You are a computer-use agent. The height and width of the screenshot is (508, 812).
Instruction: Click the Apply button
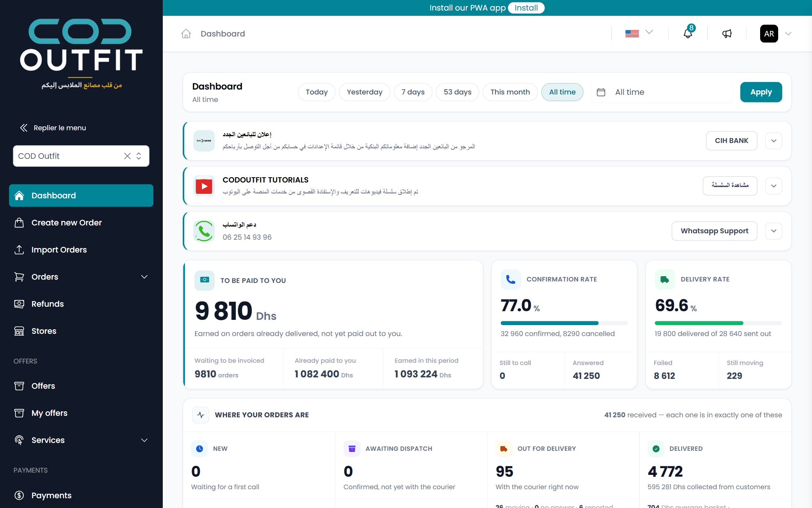point(761,92)
